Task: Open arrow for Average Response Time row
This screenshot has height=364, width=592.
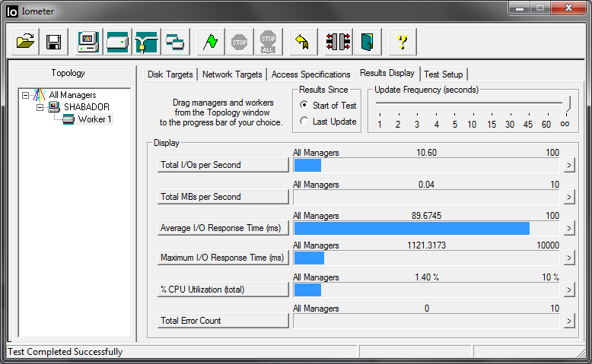Action: click(x=569, y=228)
